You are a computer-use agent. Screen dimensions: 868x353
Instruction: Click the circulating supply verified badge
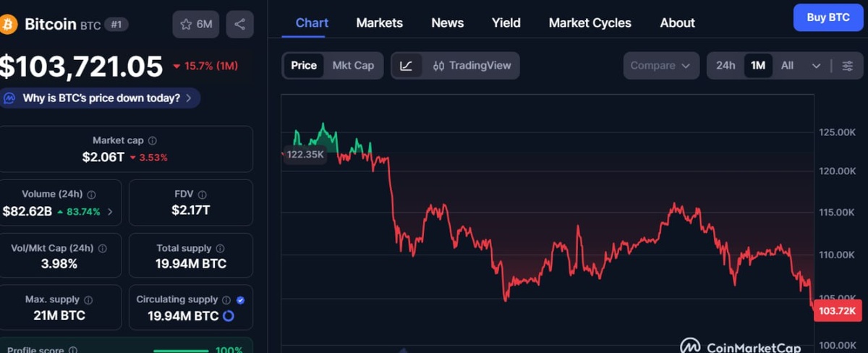pos(240,299)
